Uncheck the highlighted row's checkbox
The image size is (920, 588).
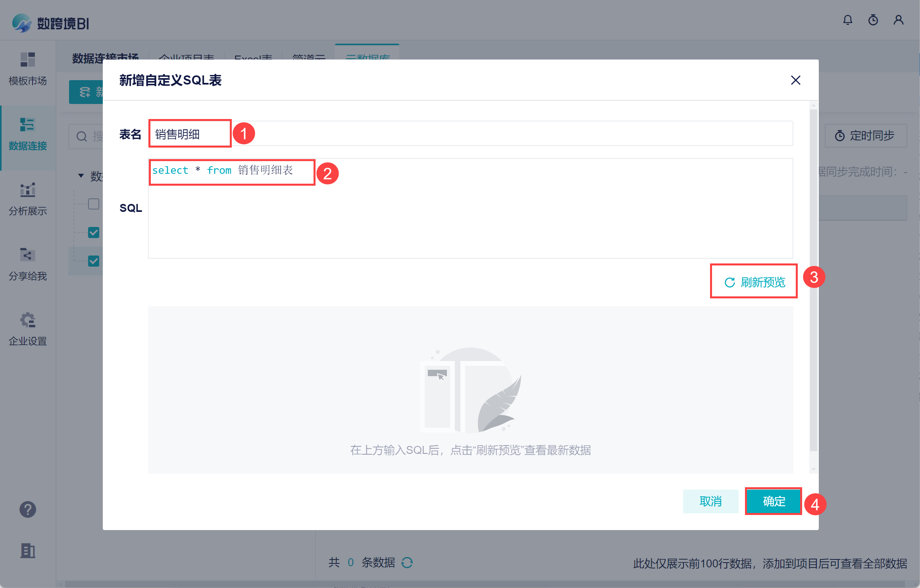pos(94,261)
